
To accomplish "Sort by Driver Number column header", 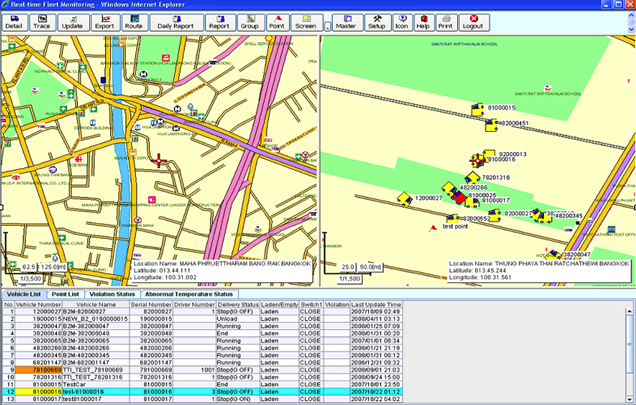I will pyautogui.click(x=194, y=304).
